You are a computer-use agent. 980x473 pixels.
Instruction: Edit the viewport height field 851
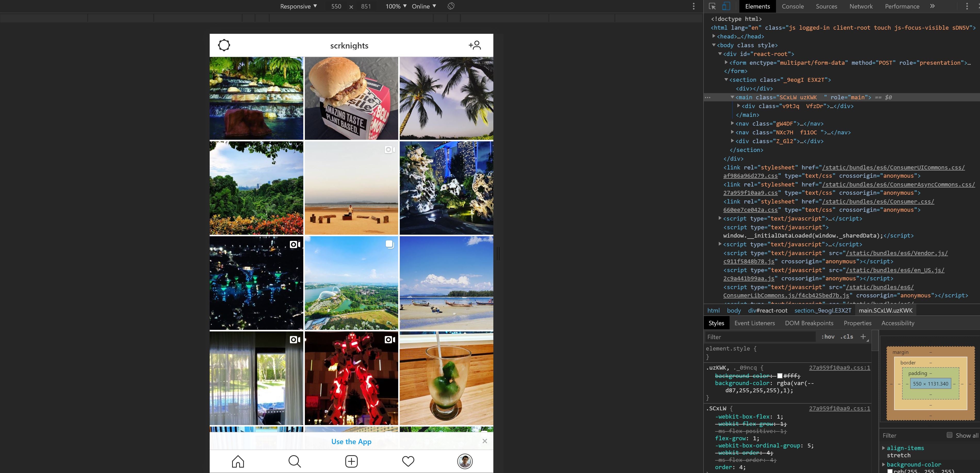tap(366, 6)
